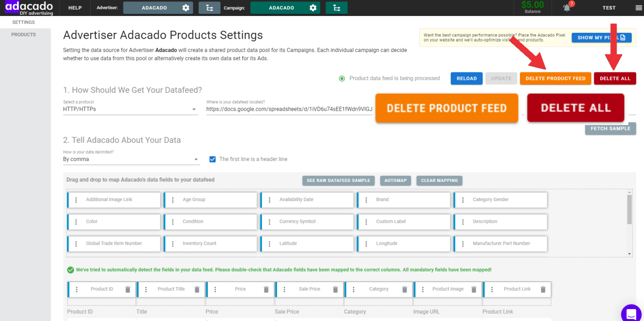Remove the Sale Price field mapping
644x321 pixels.
click(x=335, y=289)
